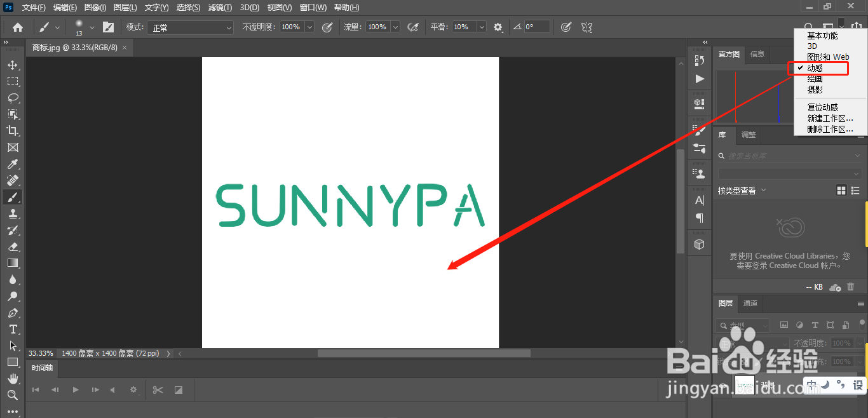Open the 3D panel cube icon

tap(700, 244)
